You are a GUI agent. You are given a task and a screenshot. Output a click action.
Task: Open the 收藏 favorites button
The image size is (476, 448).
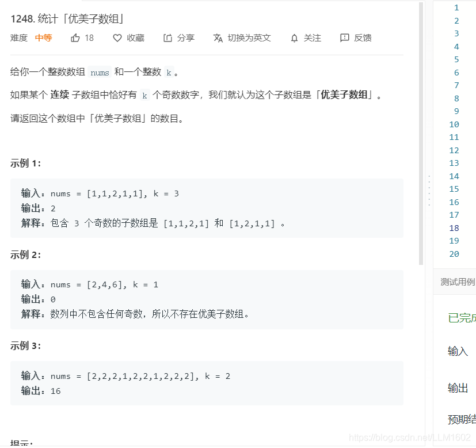click(x=128, y=38)
